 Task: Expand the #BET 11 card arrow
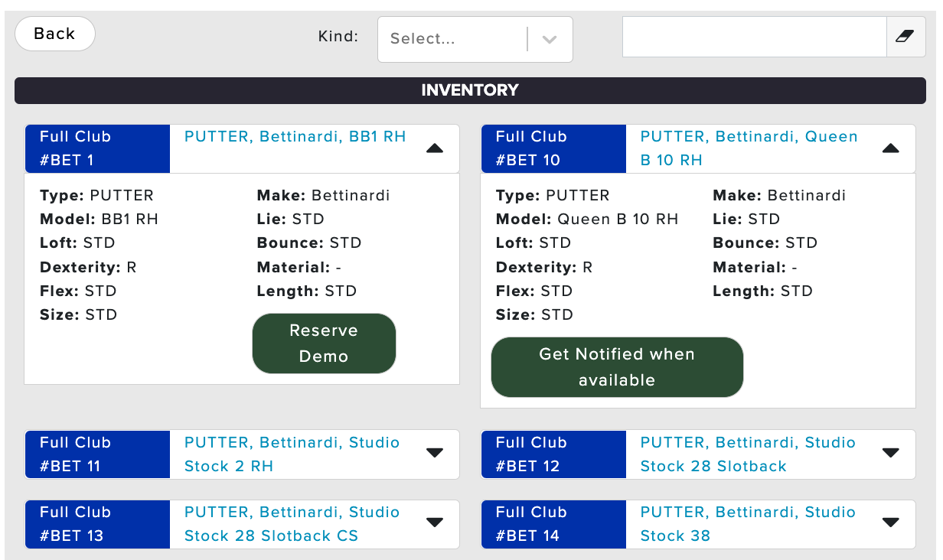435,453
